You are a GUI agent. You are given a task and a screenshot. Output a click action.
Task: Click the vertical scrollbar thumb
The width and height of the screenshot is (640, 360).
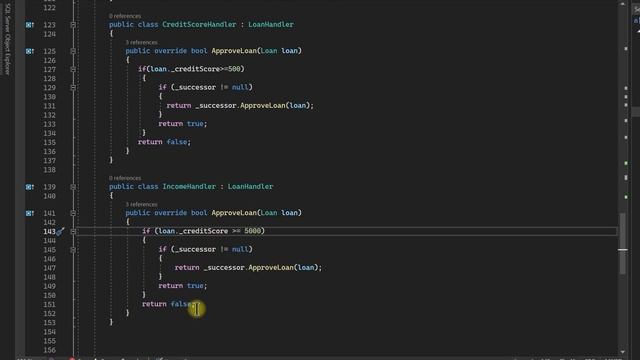pos(622,244)
